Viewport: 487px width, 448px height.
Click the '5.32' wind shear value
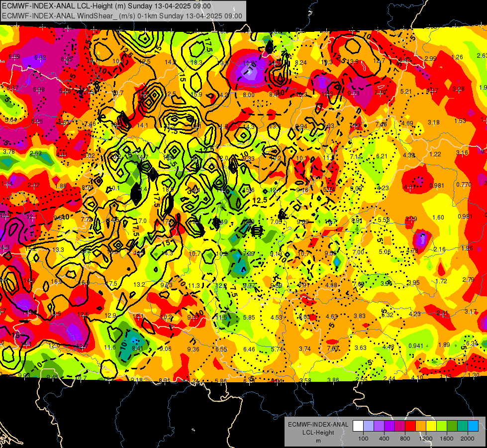[x=388, y=315]
